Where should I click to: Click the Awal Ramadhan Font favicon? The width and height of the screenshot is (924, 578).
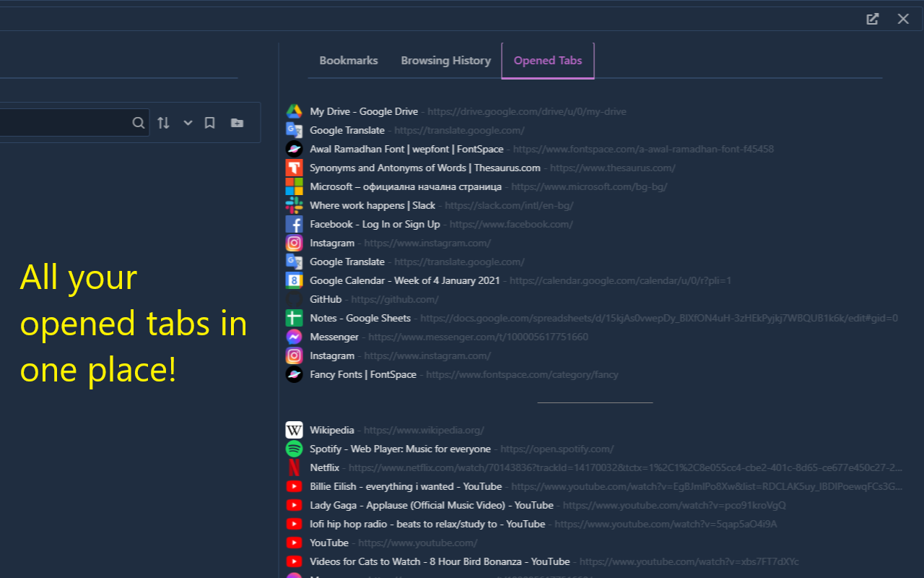[294, 149]
